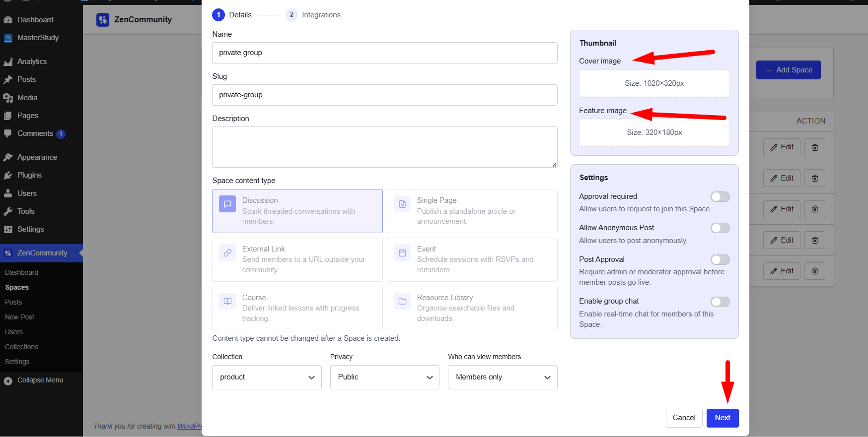Image resolution: width=868 pixels, height=437 pixels.
Task: Toggle the Approval required switch
Action: [x=720, y=197]
